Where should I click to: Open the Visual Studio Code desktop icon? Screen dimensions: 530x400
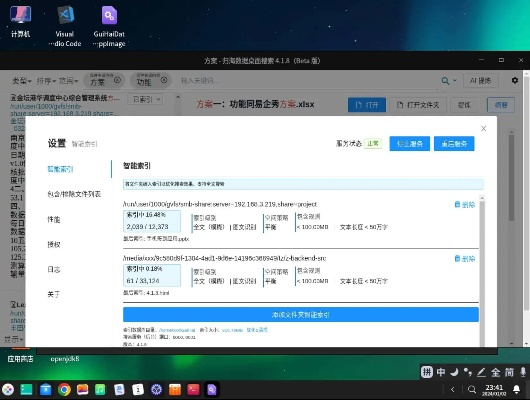[65, 26]
